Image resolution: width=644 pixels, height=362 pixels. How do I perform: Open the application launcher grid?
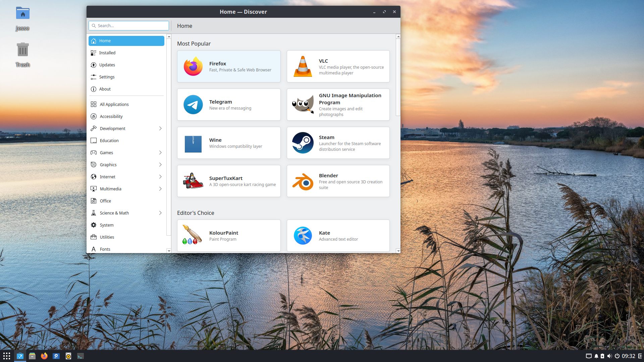pyautogui.click(x=7, y=356)
